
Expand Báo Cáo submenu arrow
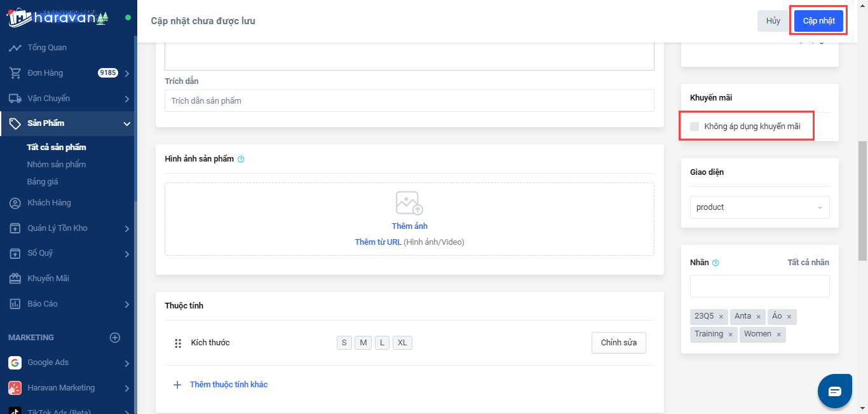[x=127, y=305]
